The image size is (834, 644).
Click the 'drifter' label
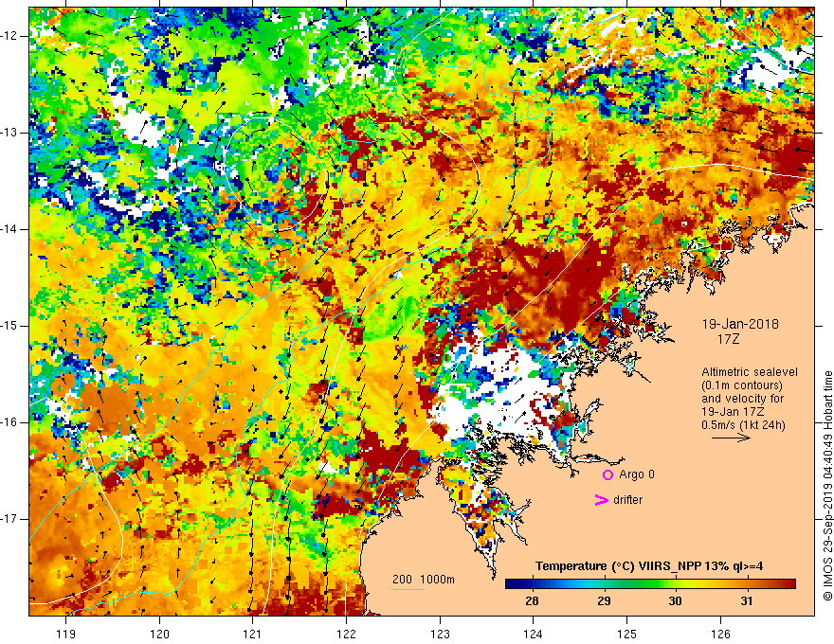(x=627, y=500)
